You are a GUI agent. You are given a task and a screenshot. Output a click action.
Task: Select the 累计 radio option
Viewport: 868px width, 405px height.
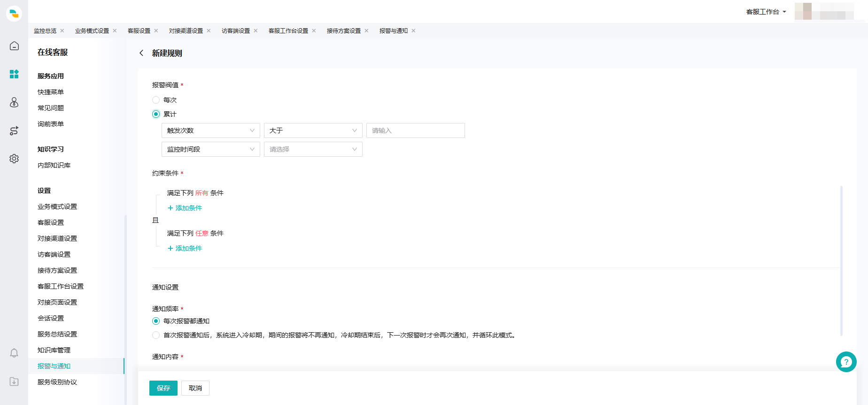(156, 114)
